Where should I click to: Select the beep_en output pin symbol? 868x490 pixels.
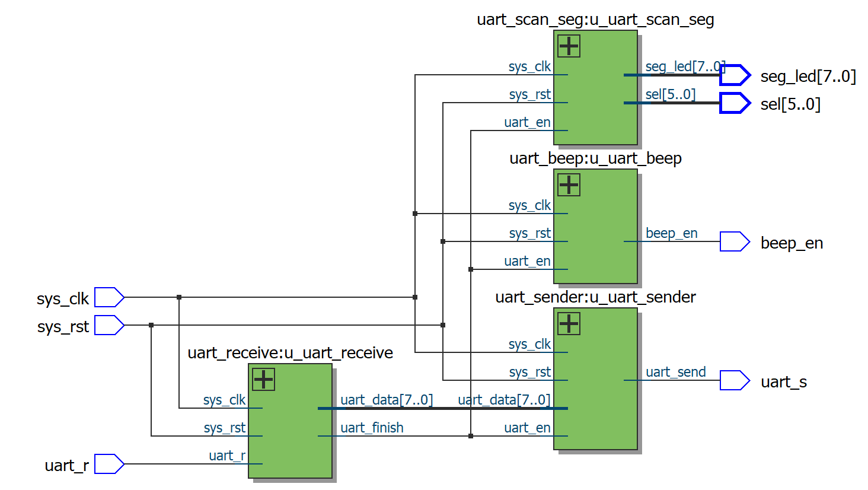(735, 241)
